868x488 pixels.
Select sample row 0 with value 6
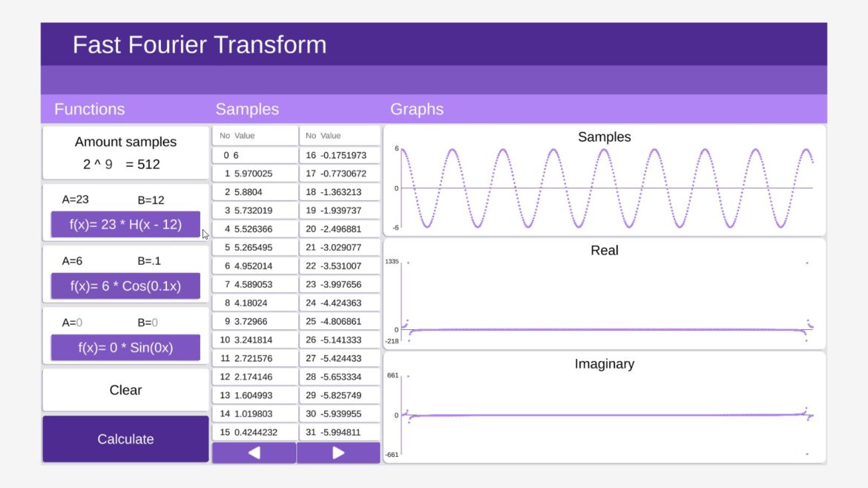click(x=252, y=155)
